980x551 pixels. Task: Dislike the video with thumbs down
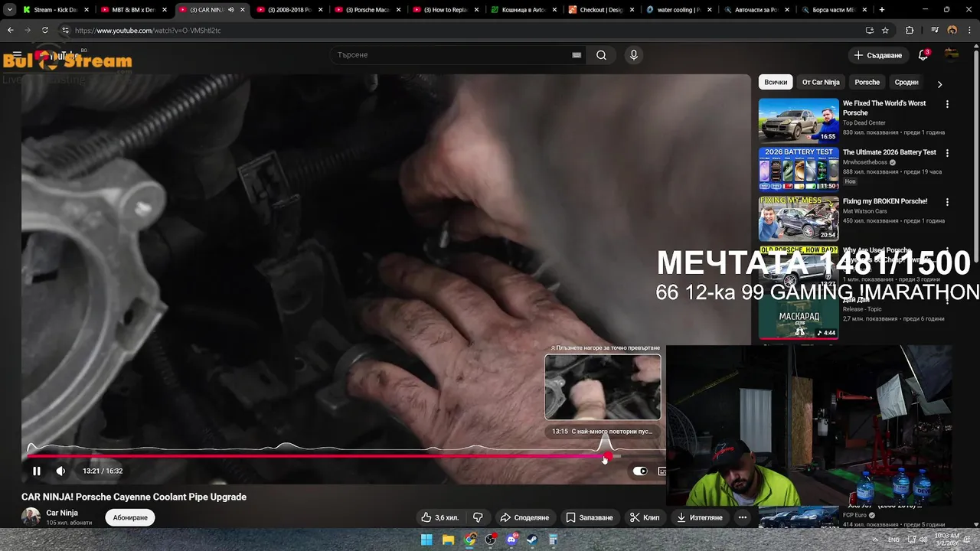point(478,517)
